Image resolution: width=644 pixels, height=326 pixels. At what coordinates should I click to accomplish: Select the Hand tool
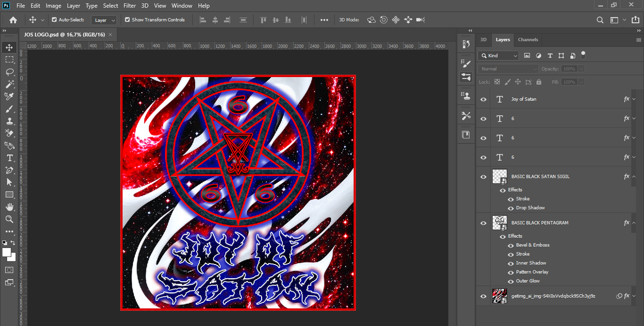10,207
